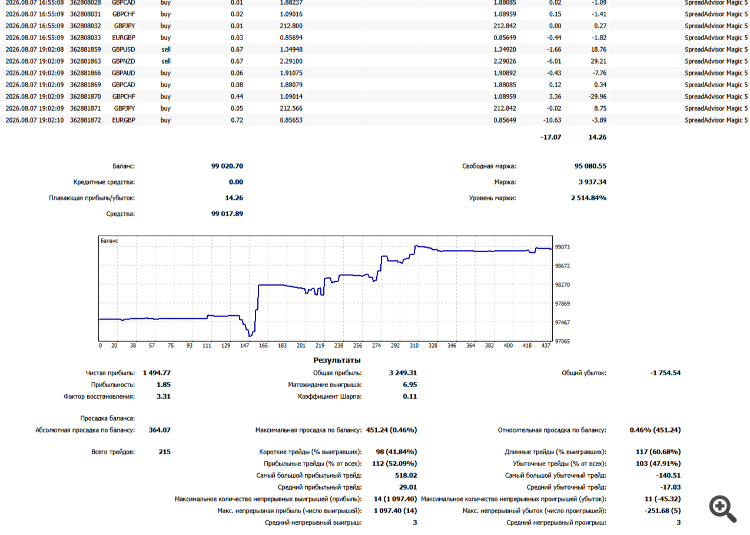Click the balance chart line graph

pos(325,288)
